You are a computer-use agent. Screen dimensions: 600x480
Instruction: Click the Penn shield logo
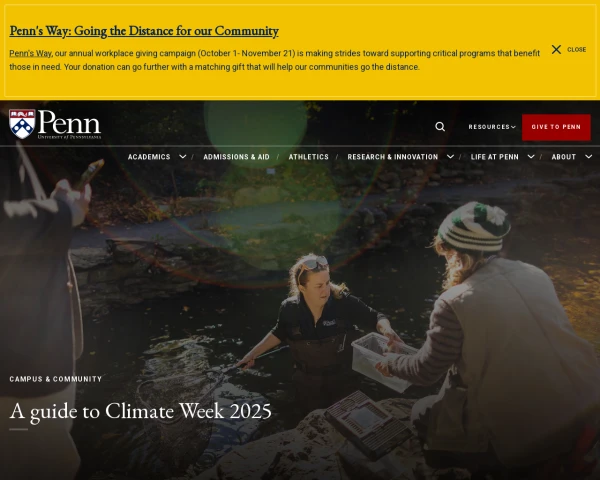click(x=23, y=124)
